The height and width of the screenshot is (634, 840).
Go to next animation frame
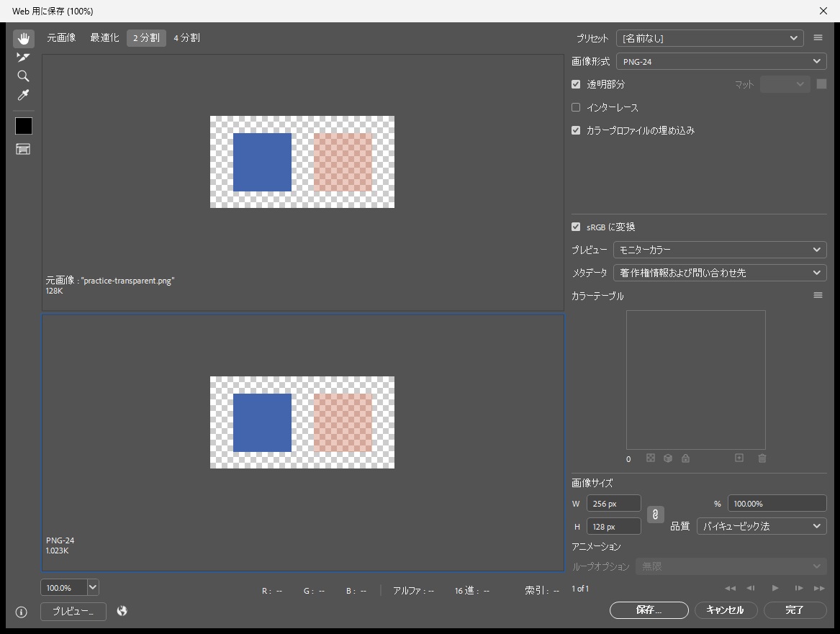pos(799,588)
